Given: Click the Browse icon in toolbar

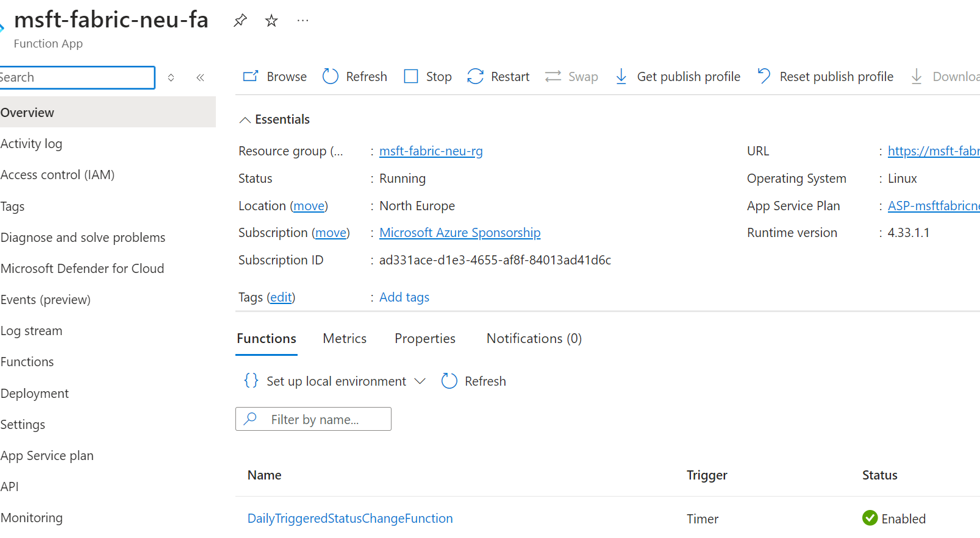Looking at the screenshot, I should point(251,76).
